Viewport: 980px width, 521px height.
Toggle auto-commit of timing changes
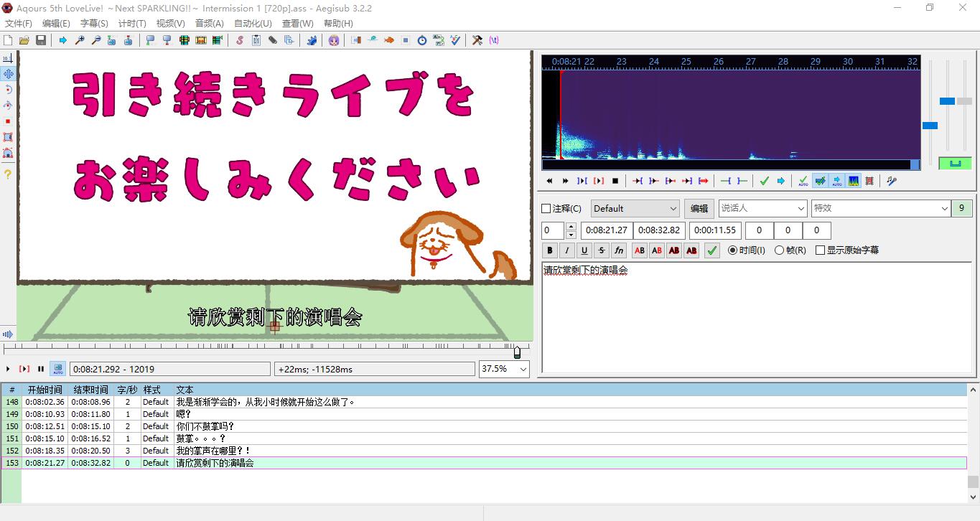(x=803, y=181)
